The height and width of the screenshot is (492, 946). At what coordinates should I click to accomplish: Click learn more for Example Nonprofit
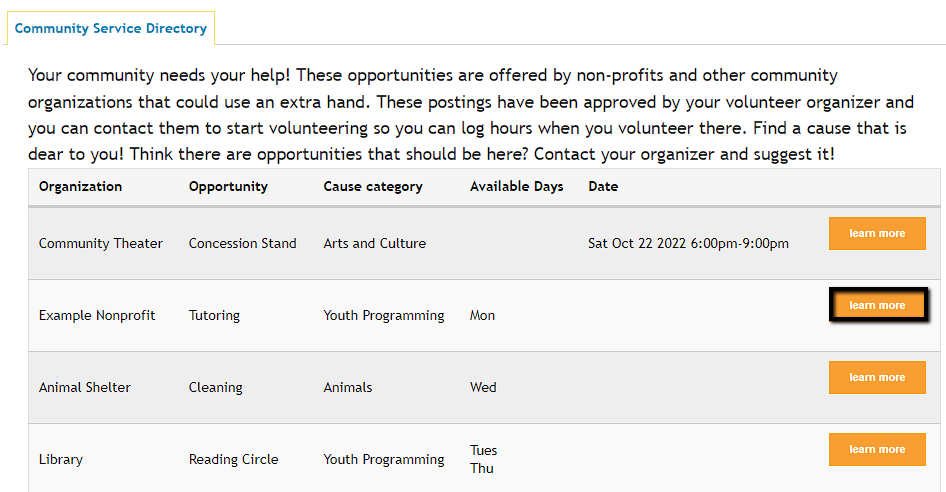(877, 306)
